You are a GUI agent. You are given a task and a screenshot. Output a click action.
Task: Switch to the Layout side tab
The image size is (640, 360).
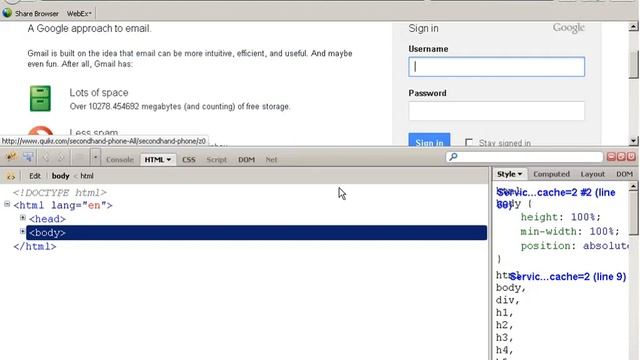coord(592,174)
